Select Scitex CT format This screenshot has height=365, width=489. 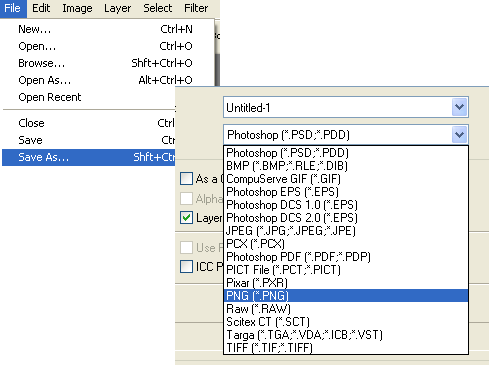346,322
